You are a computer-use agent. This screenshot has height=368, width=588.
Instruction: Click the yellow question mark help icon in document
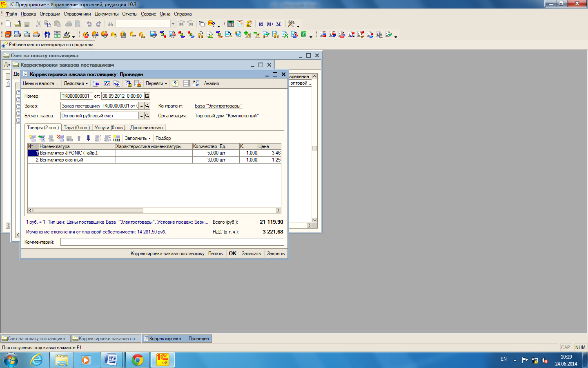(x=175, y=83)
